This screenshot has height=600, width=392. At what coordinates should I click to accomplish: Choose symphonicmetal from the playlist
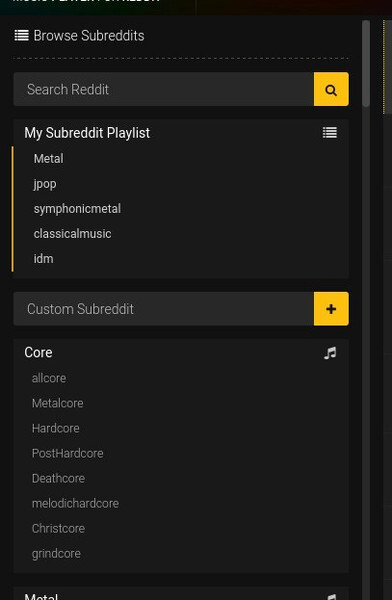pyautogui.click(x=77, y=209)
